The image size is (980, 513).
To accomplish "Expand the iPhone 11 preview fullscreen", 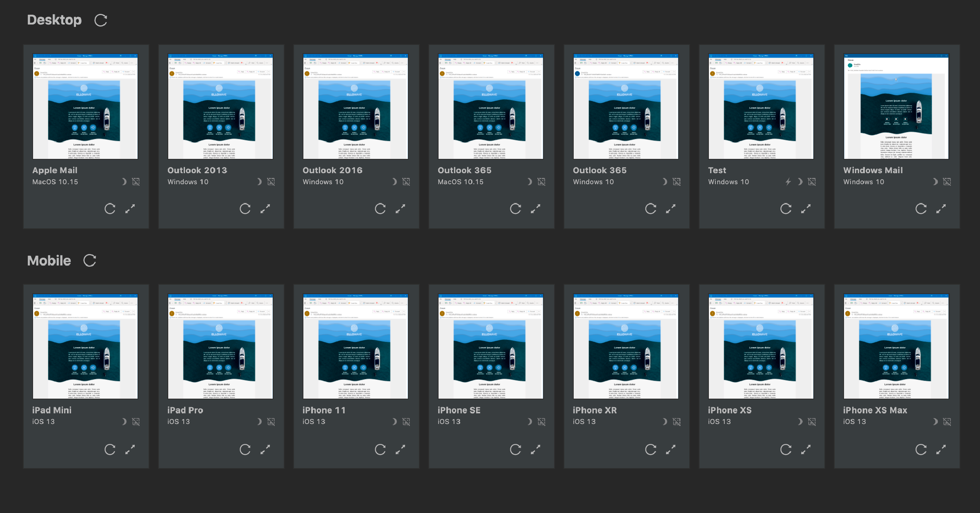I will click(x=400, y=449).
